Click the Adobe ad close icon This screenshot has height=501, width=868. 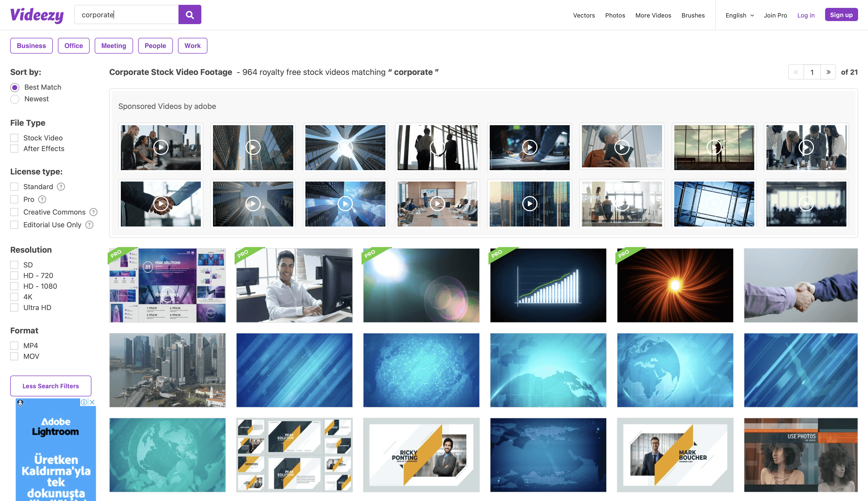tap(93, 402)
